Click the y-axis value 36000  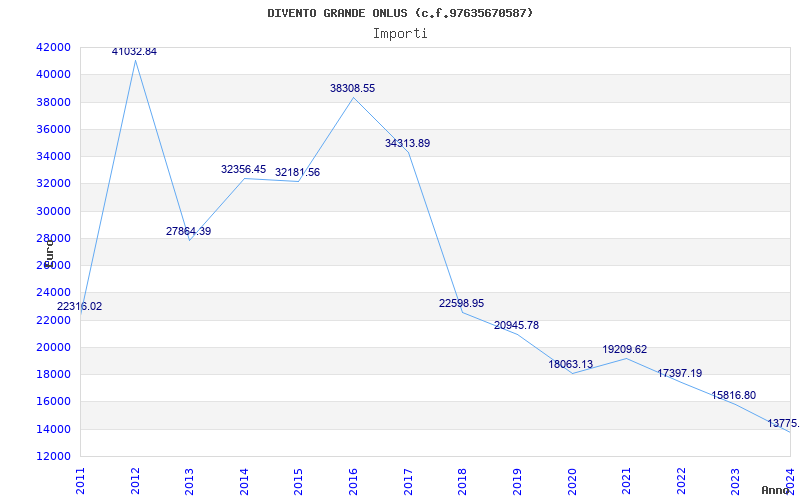pyautogui.click(x=53, y=129)
